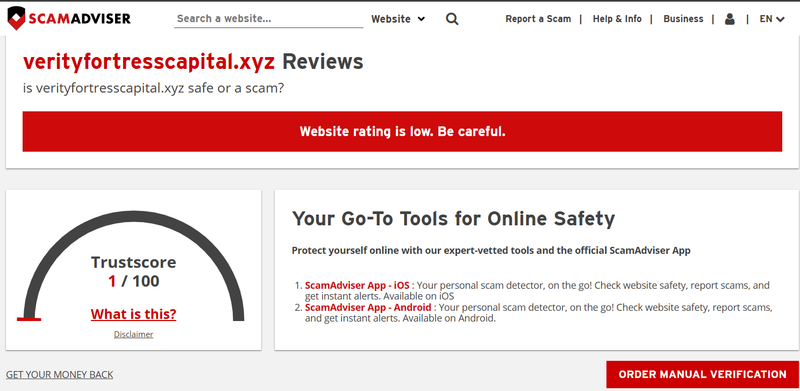Click 'Your Go-To Tools for Online Safety' heading

coord(453,218)
